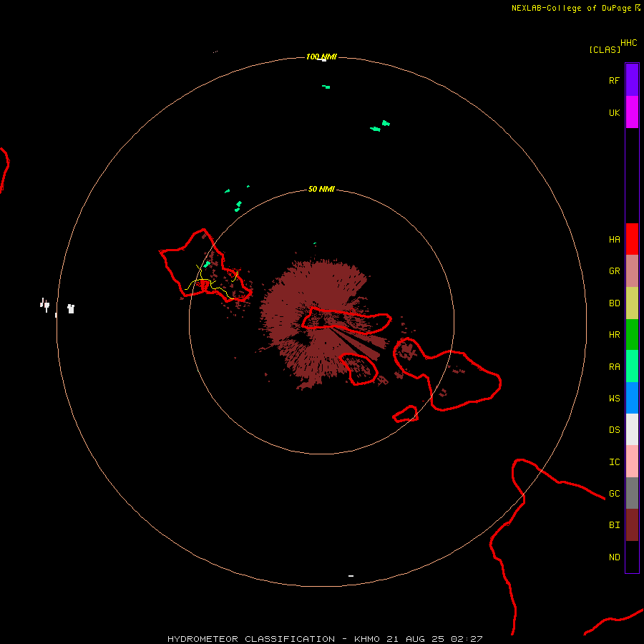Image resolution: width=644 pixels, height=644 pixels.
Task: Click the RF legend label
Action: coord(614,80)
